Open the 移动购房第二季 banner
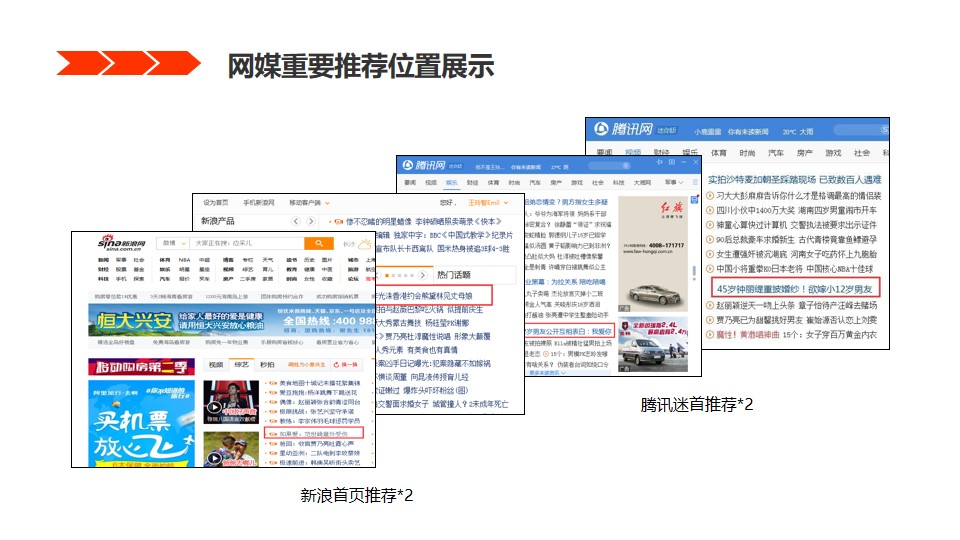This screenshot has width=960, height=540. coord(141,367)
